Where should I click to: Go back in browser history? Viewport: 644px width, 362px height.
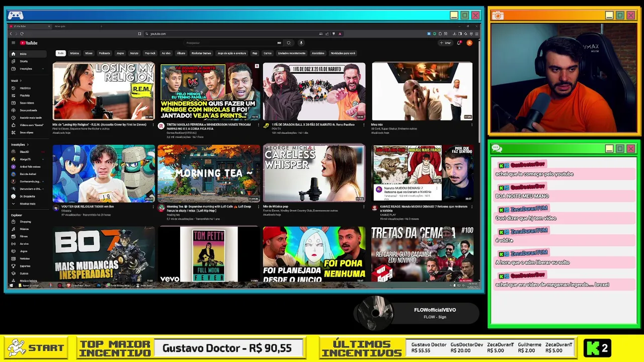pos(11,34)
